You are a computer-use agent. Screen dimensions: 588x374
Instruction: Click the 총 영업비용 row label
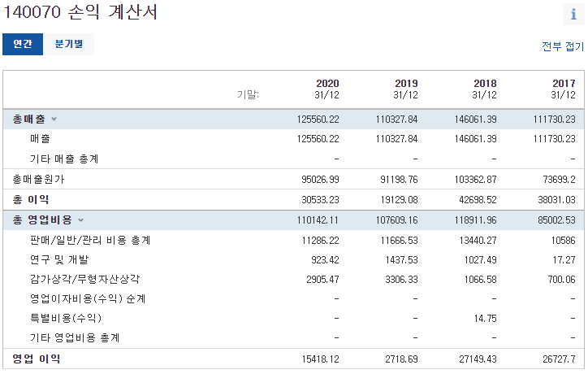(42, 220)
